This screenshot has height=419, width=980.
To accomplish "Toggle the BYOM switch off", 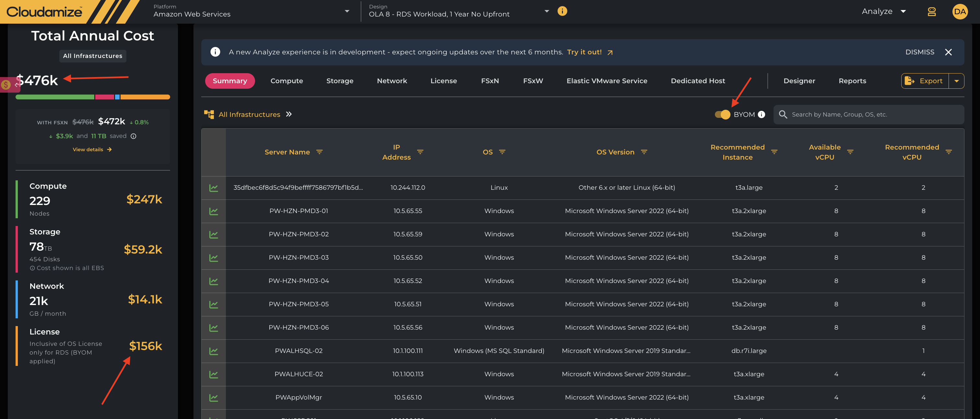I will (722, 114).
